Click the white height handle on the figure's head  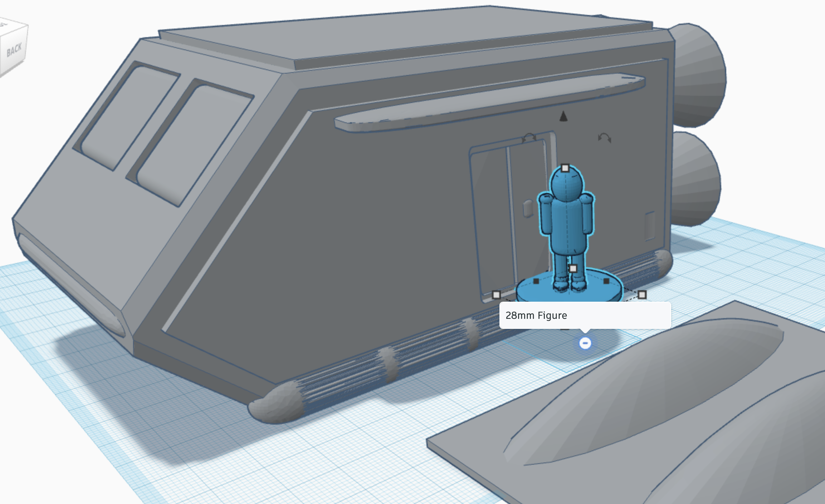tap(565, 168)
